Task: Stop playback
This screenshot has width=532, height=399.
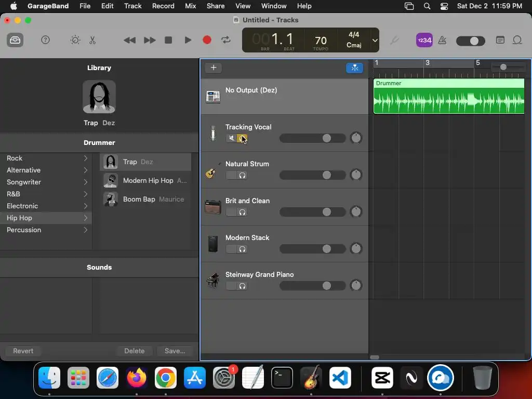Action: click(x=168, y=40)
